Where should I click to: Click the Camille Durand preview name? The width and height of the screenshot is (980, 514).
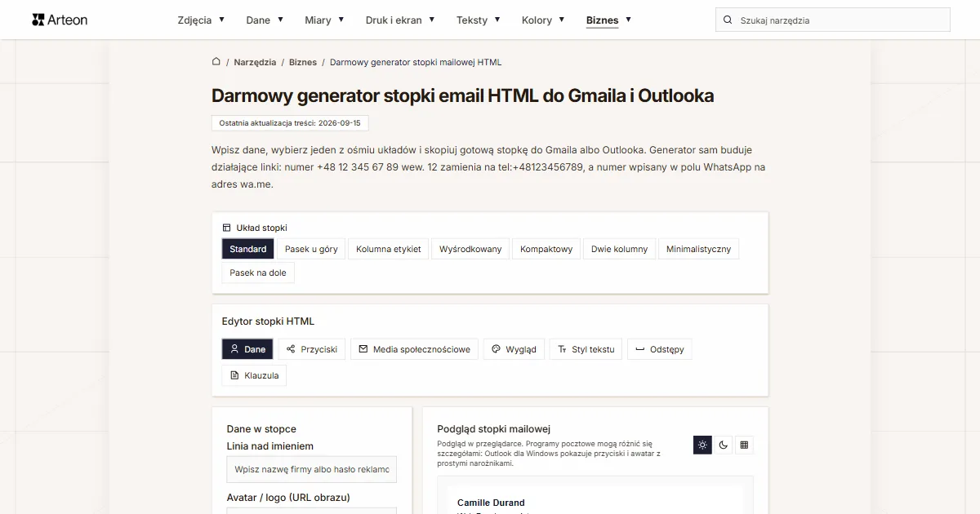pyautogui.click(x=491, y=503)
